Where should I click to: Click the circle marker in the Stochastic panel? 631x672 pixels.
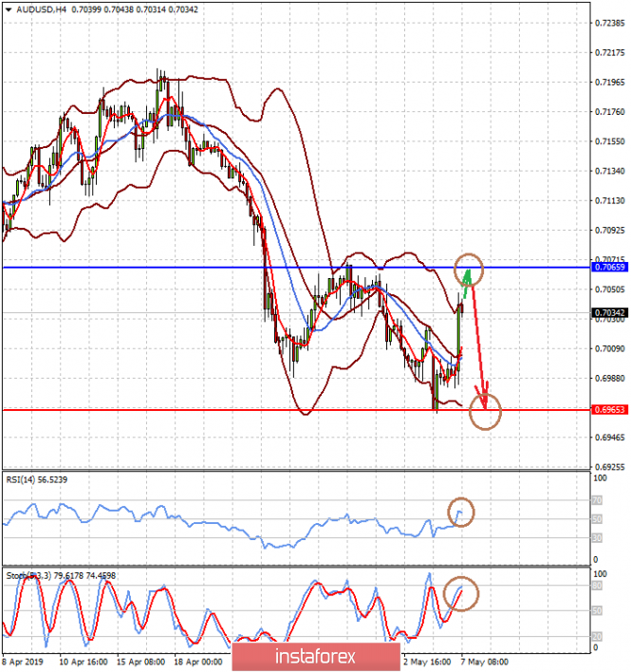461,594
